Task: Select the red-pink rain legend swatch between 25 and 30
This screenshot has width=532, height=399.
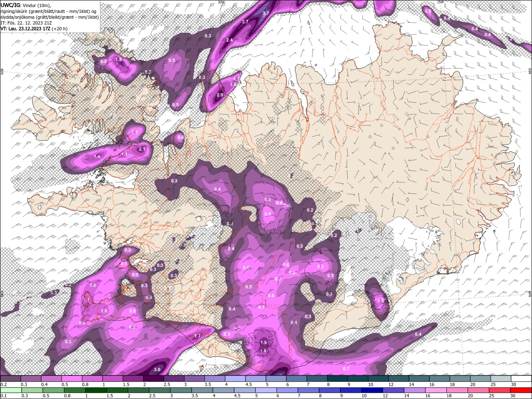Action: coord(500,390)
